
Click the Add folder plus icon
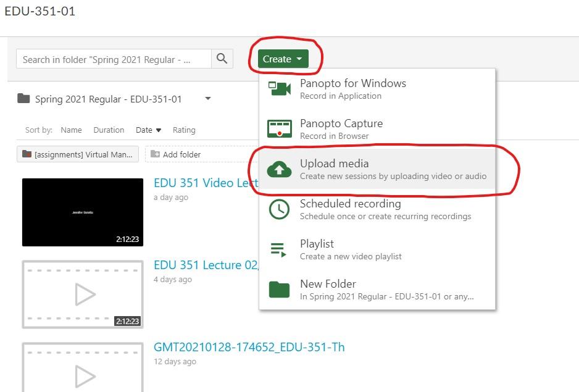pyautogui.click(x=155, y=154)
